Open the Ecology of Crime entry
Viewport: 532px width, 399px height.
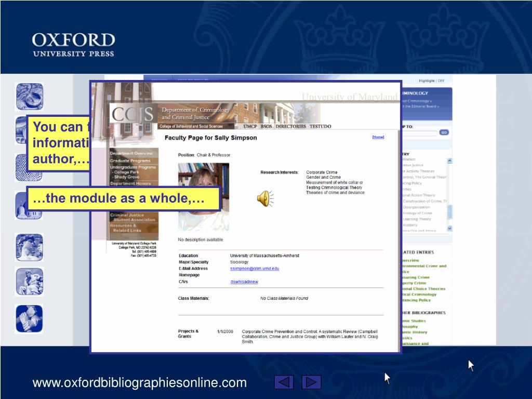417,213
